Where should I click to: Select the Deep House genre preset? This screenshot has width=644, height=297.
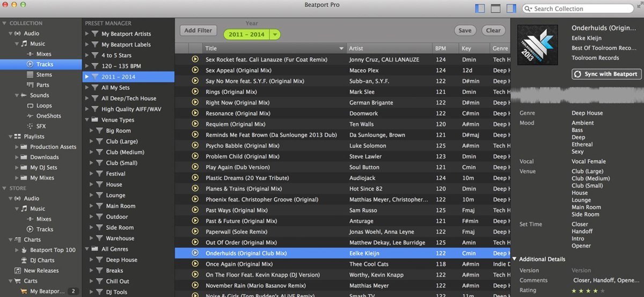pyautogui.click(x=121, y=259)
